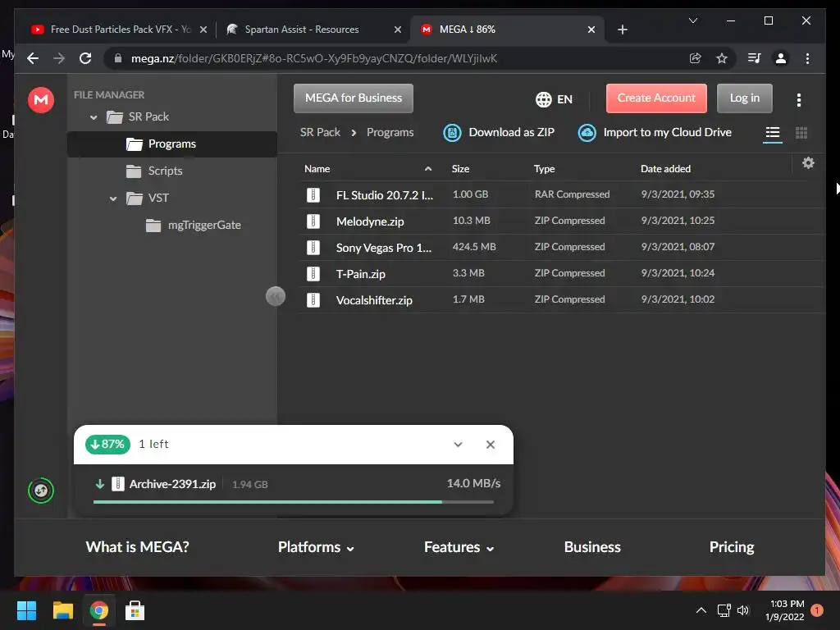
Task: Go back to previous page
Action: (x=33, y=58)
